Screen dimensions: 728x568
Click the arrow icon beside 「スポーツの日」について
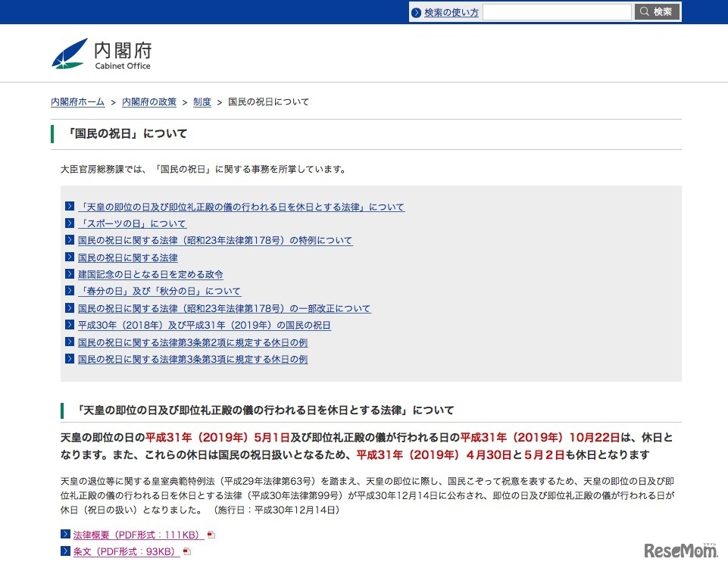tap(68, 223)
